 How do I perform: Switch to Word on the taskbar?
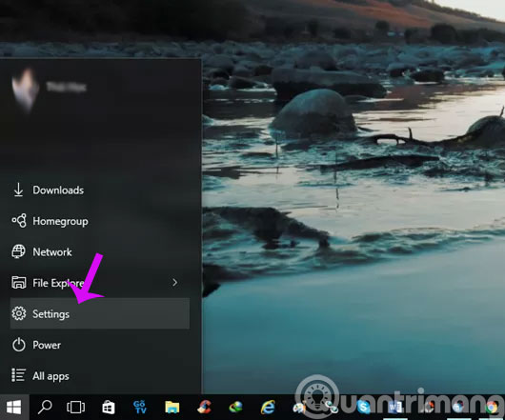394,408
